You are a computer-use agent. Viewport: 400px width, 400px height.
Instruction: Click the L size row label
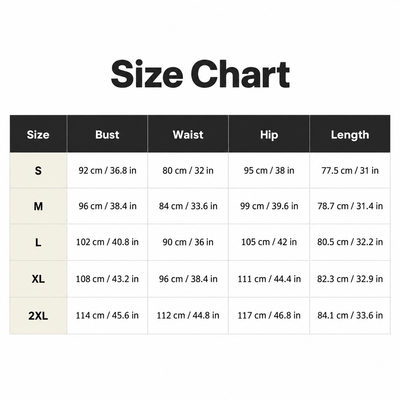click(x=38, y=242)
